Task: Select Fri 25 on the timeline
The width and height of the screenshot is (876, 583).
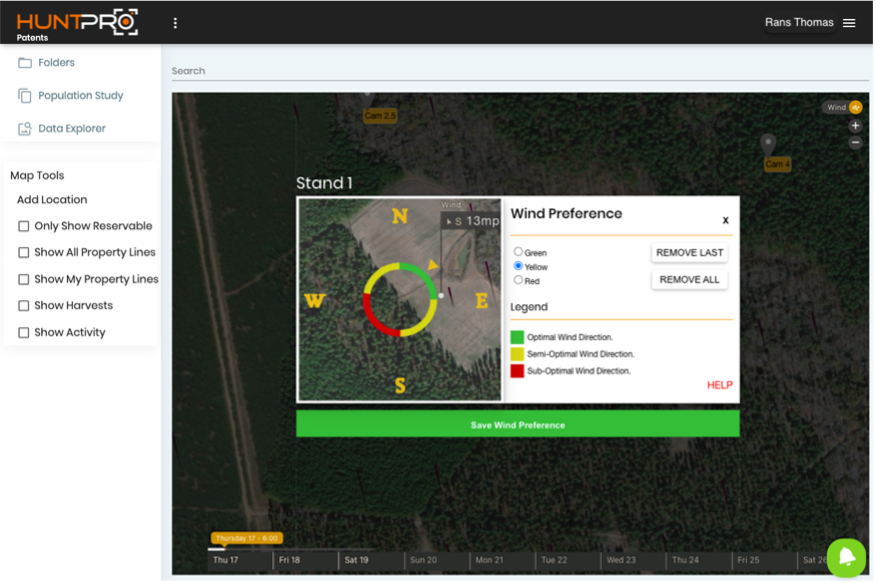Action: coord(748,560)
